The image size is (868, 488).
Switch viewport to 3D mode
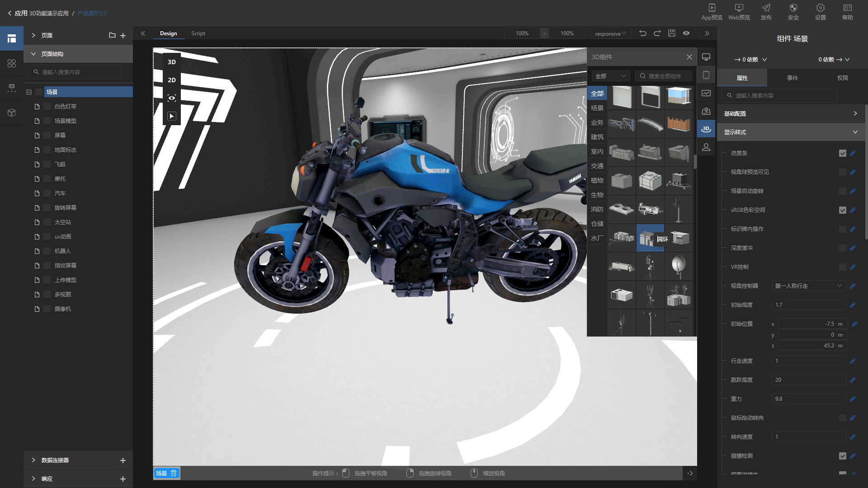point(172,62)
